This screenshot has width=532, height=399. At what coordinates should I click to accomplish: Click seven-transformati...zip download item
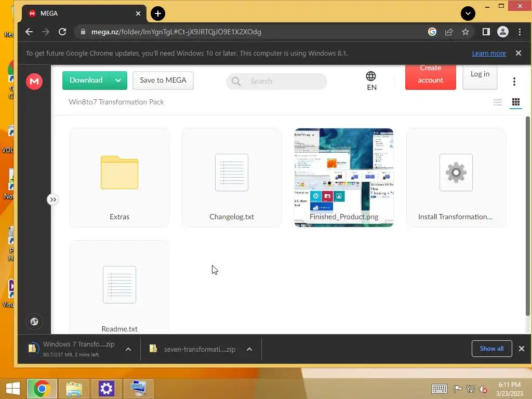[x=193, y=349]
